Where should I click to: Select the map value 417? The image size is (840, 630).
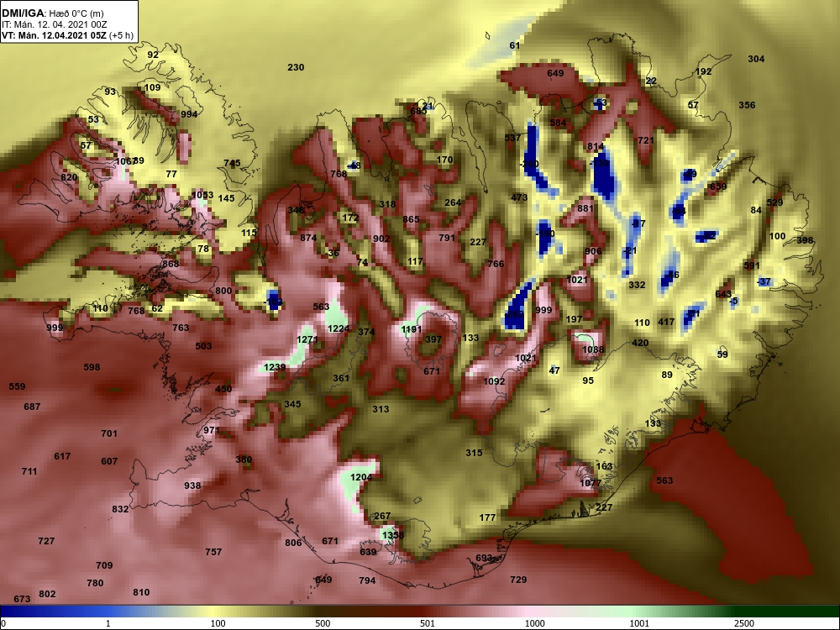[x=666, y=322]
